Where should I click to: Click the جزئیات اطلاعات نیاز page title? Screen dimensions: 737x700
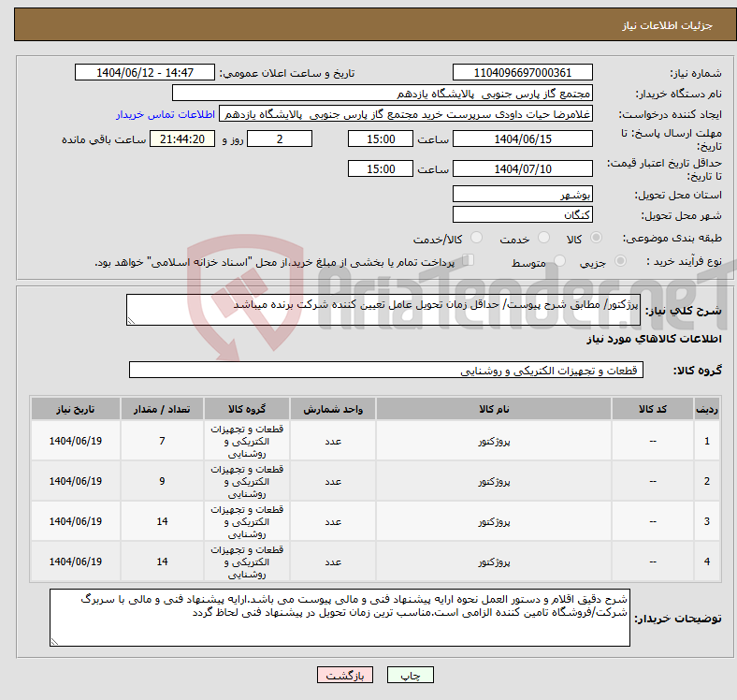[x=667, y=25]
